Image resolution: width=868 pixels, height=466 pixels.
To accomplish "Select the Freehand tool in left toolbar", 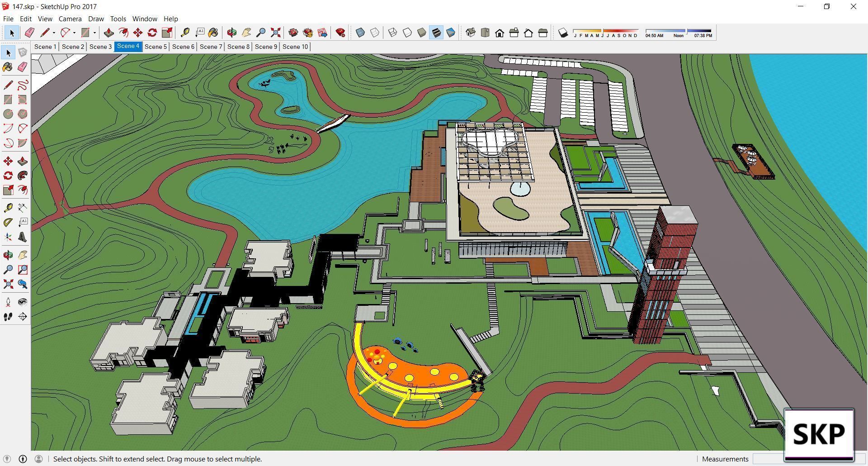I will coord(23,85).
